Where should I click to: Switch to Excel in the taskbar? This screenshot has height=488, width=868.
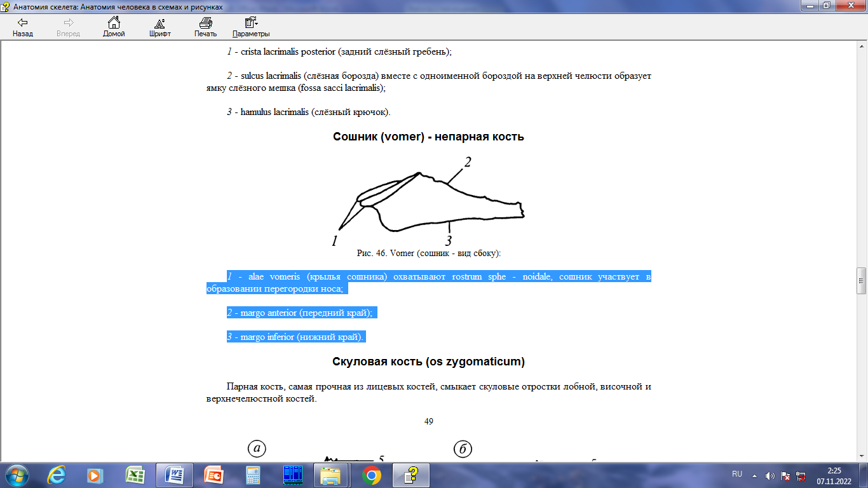coord(135,475)
